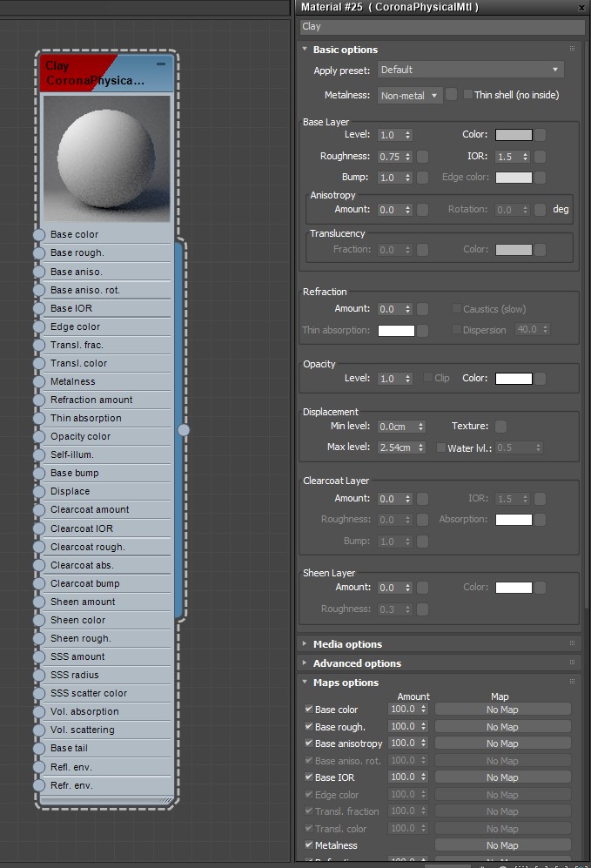The image size is (591, 868).
Task: Expand the Advanced options rollout
Action: click(305, 663)
